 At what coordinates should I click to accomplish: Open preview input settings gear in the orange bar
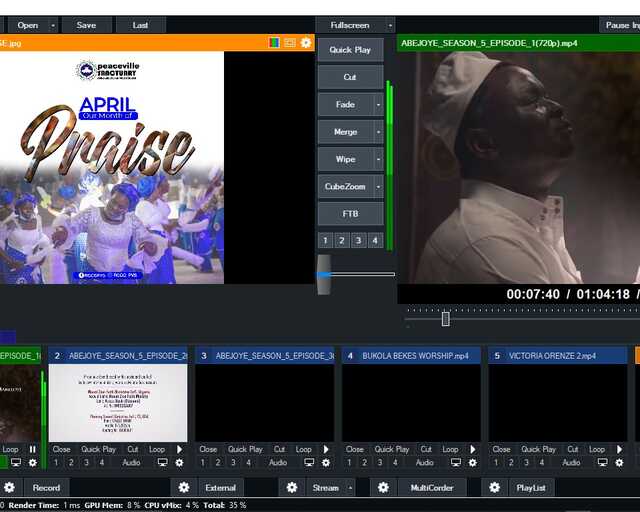(x=306, y=42)
